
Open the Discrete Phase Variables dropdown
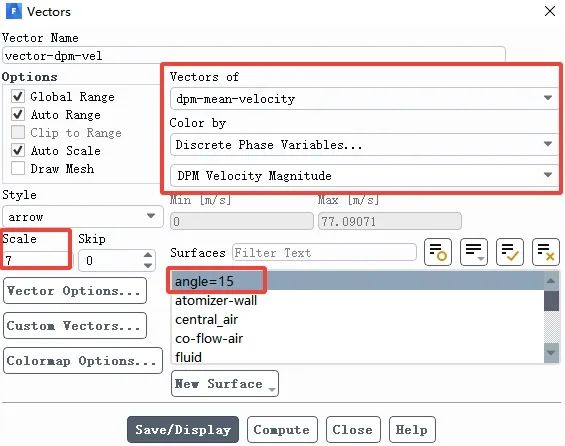click(364, 144)
